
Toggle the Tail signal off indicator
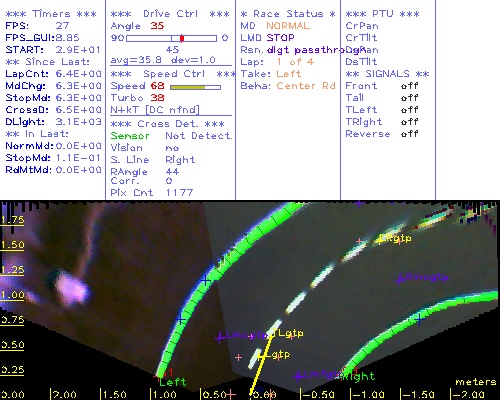coord(410,98)
